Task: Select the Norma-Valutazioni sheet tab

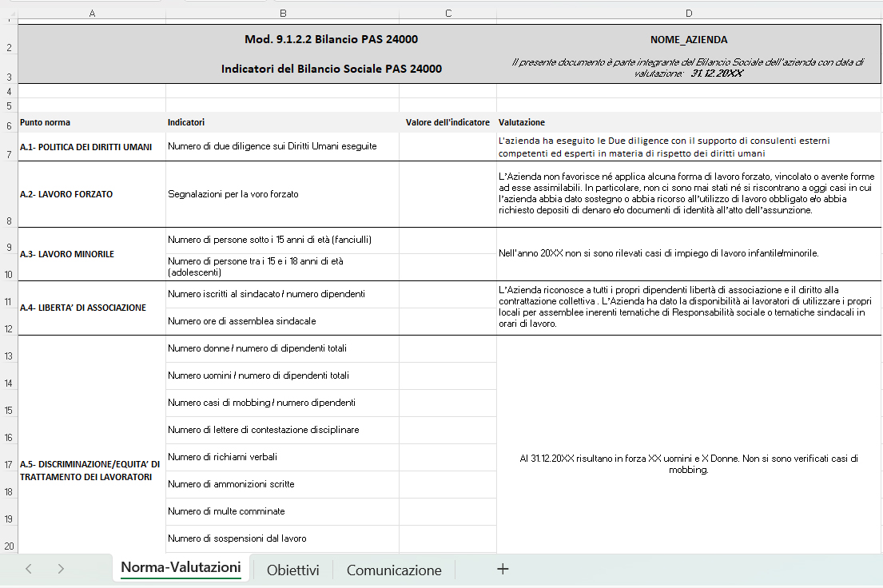Action: pyautogui.click(x=181, y=568)
